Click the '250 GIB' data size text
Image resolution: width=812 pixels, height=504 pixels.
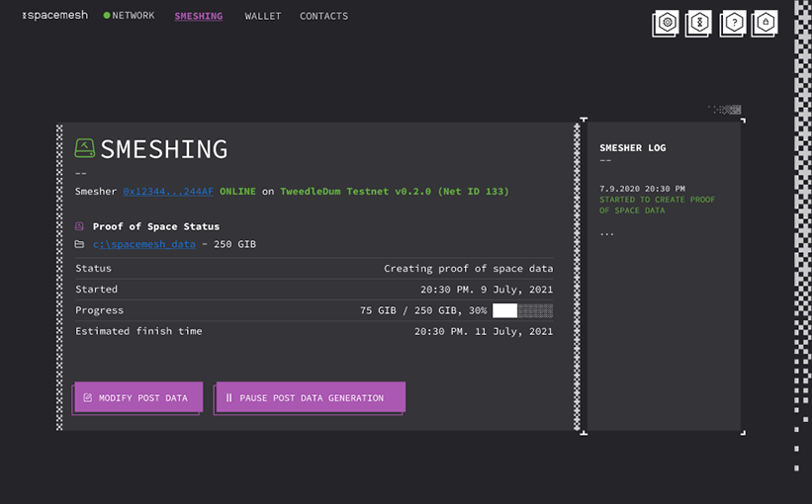tap(234, 244)
